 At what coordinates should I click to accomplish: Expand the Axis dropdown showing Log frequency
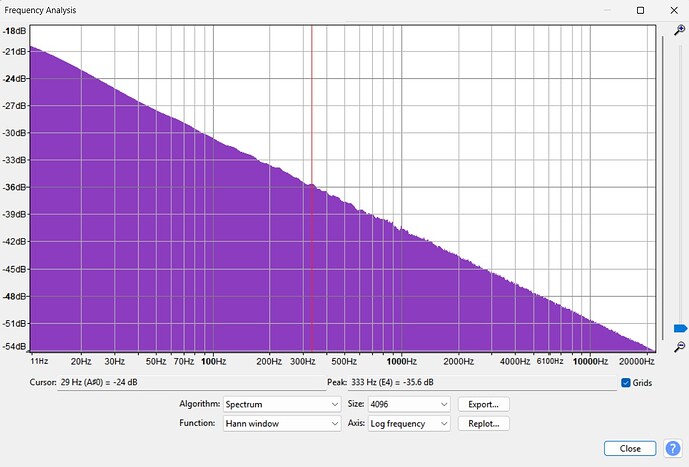410,424
